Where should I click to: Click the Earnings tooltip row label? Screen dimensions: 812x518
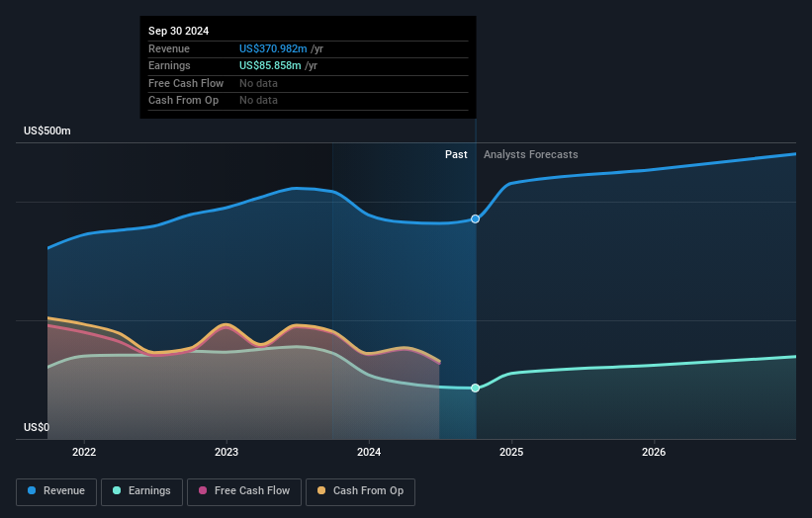point(169,65)
